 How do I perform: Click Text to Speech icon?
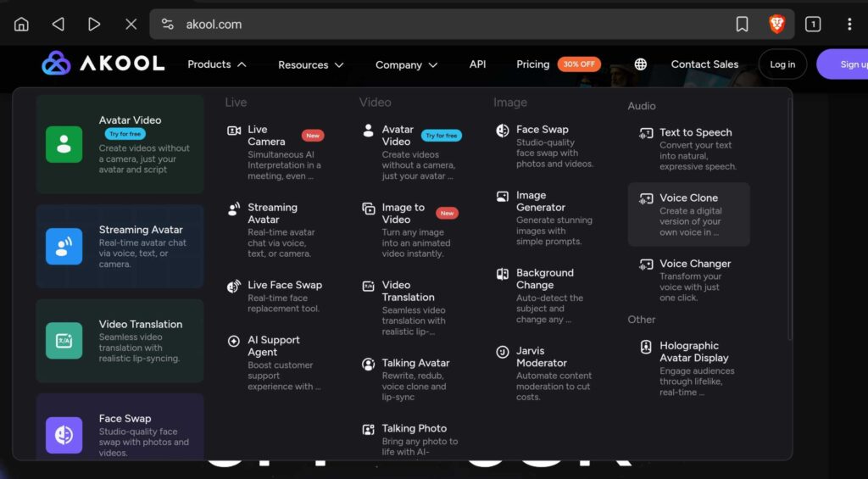pyautogui.click(x=646, y=133)
